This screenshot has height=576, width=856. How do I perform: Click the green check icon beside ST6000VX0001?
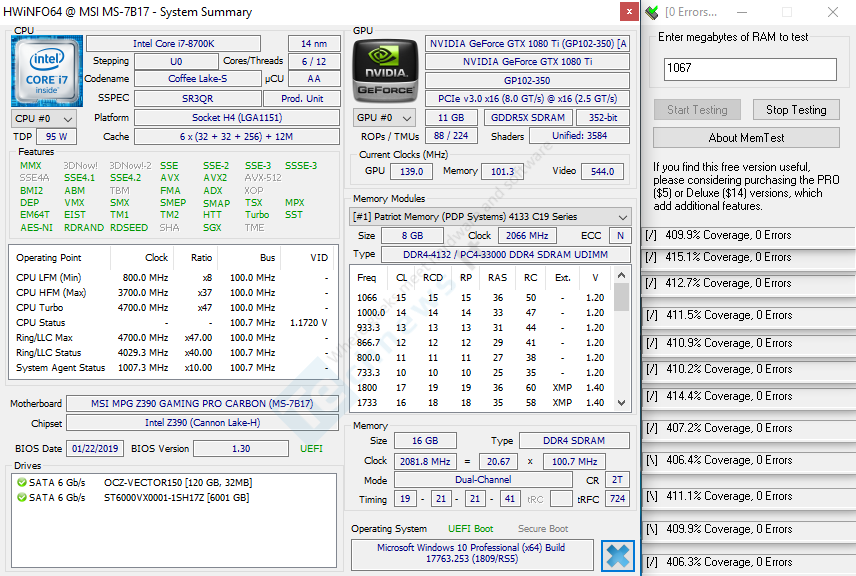[x=21, y=498]
